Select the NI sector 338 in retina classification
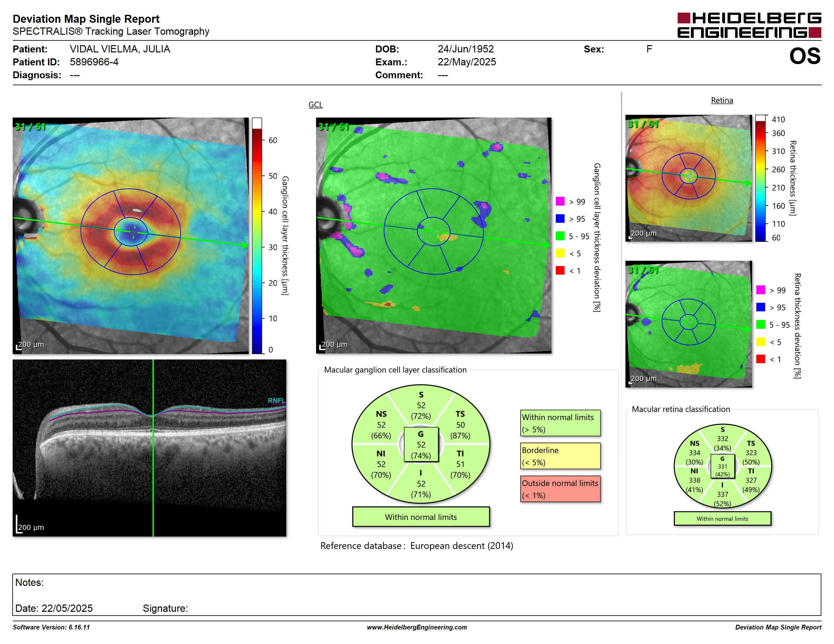834x644 pixels. (694, 480)
